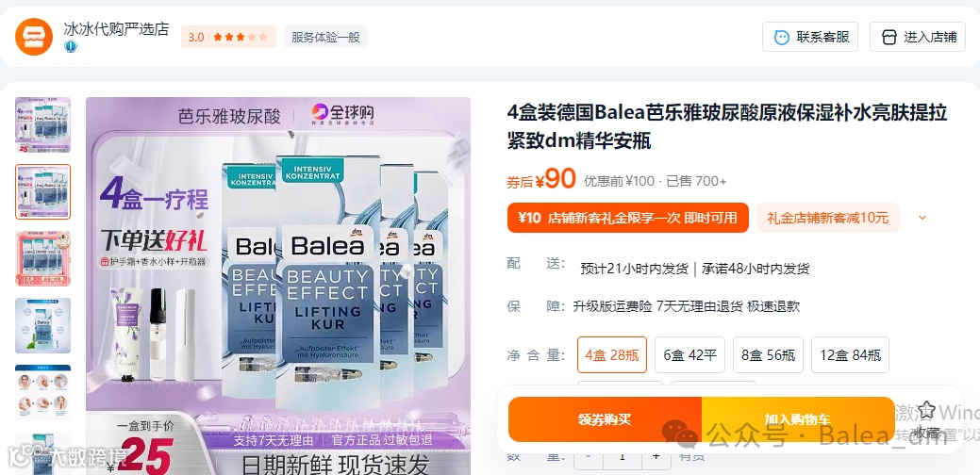Click 加入购物车 add to cart button
980x475 pixels.
(798, 419)
